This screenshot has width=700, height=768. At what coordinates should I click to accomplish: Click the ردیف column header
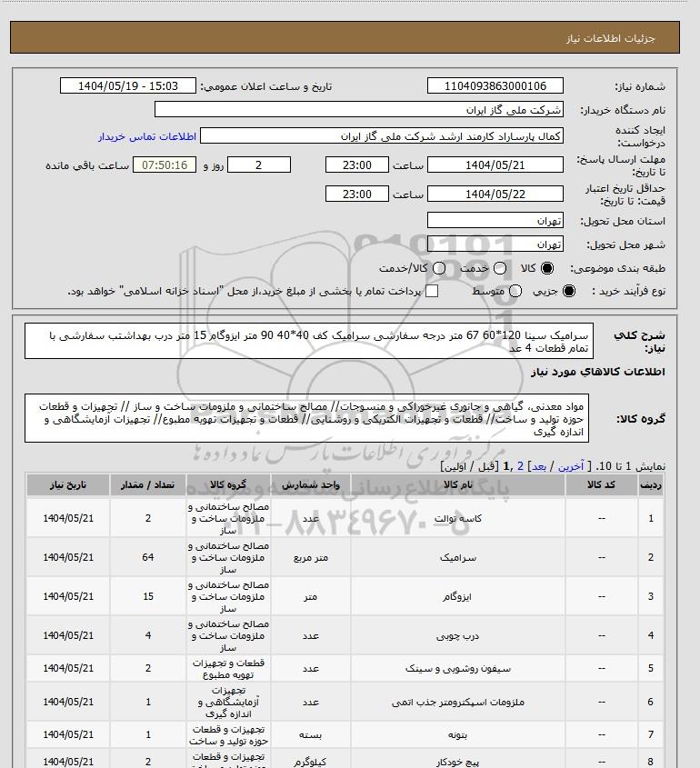(651, 485)
